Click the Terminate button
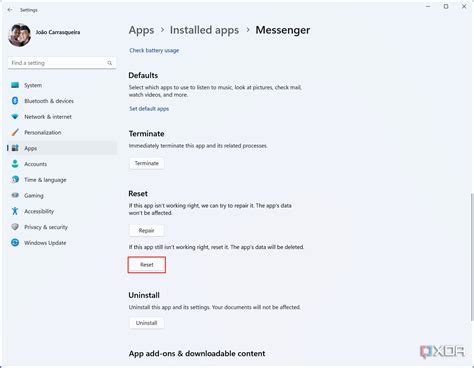Viewport: 474px width, 368px height. [x=147, y=163]
